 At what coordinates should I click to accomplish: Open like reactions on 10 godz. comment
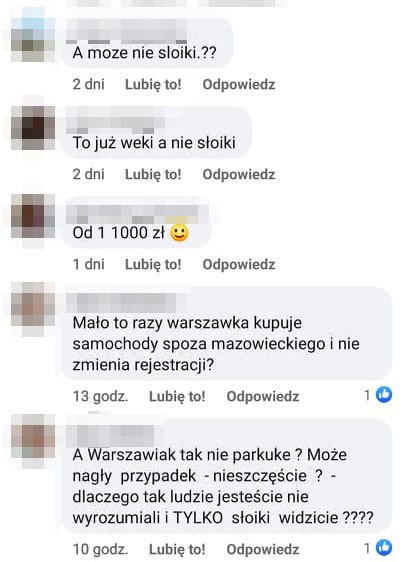(378, 548)
